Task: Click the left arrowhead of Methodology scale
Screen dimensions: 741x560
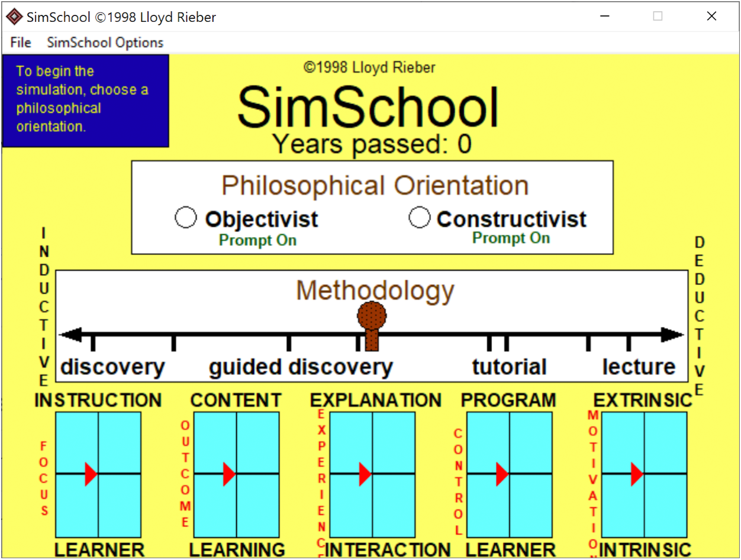Action: point(70,335)
